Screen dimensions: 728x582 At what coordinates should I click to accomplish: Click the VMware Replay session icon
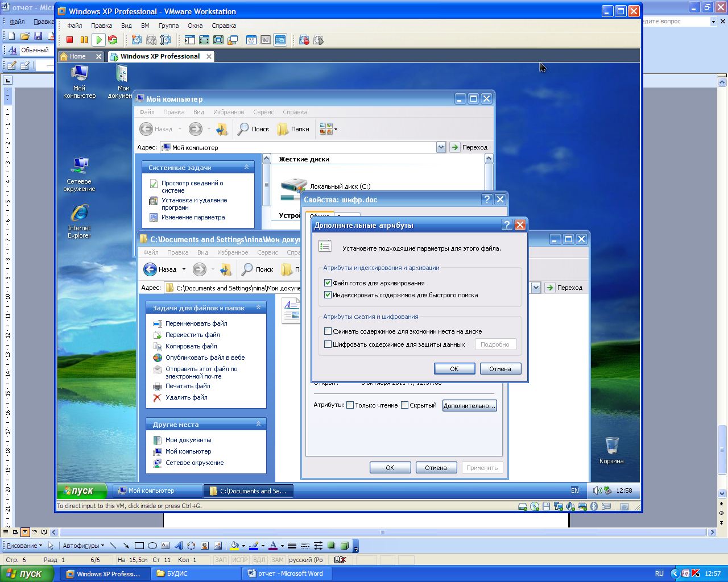[318, 40]
